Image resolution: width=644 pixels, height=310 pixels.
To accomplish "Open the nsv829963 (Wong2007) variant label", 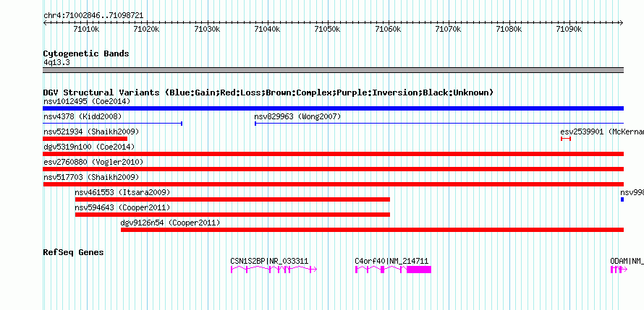I will [298, 116].
